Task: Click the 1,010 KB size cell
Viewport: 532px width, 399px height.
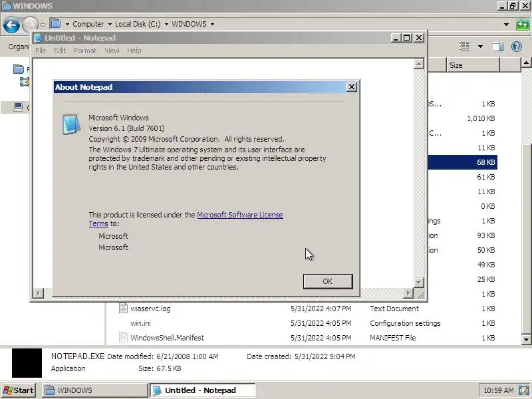Action: coord(481,118)
